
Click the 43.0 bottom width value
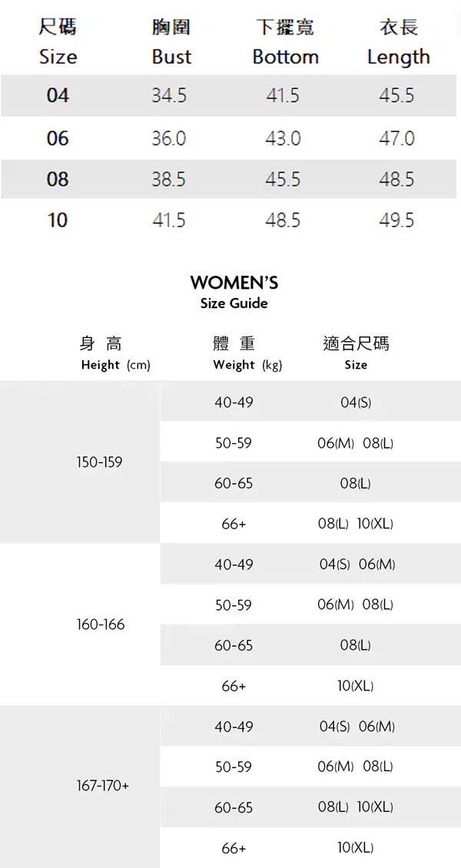283,138
